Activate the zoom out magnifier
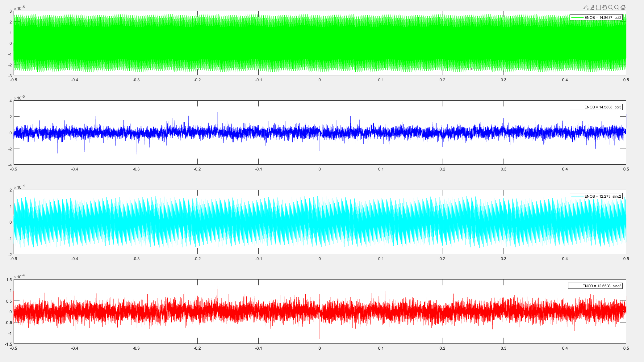644x362 pixels. point(617,7)
